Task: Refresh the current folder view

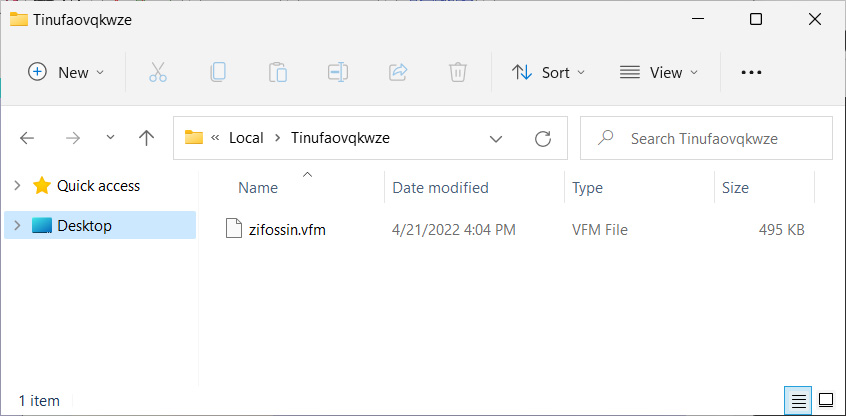Action: point(543,138)
